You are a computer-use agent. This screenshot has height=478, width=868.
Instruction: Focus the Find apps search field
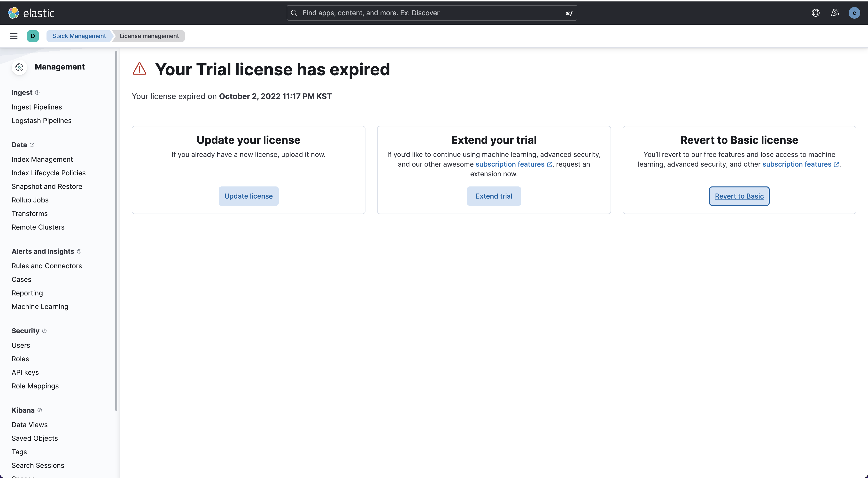[431, 13]
